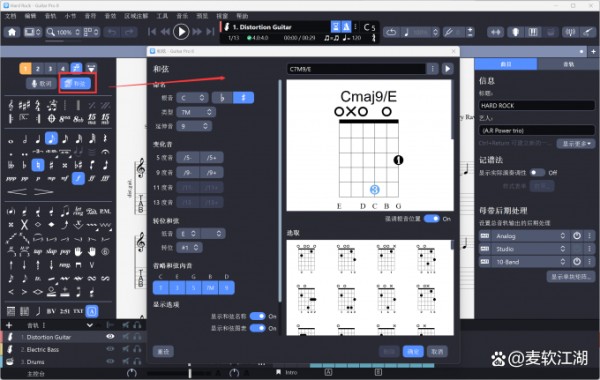Click the blue confirm button in chord dialog
600x380 pixels.
(413, 351)
